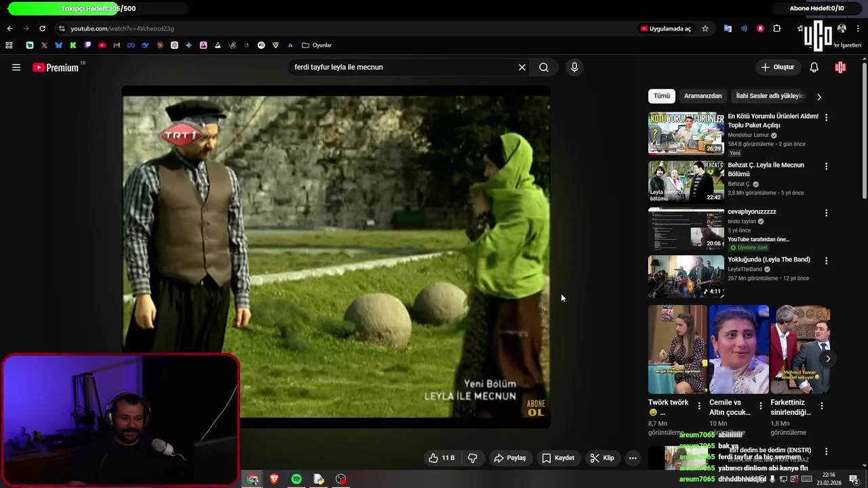This screenshot has width=868, height=488.
Task: Open site information icon in address bar
Action: click(x=62, y=28)
